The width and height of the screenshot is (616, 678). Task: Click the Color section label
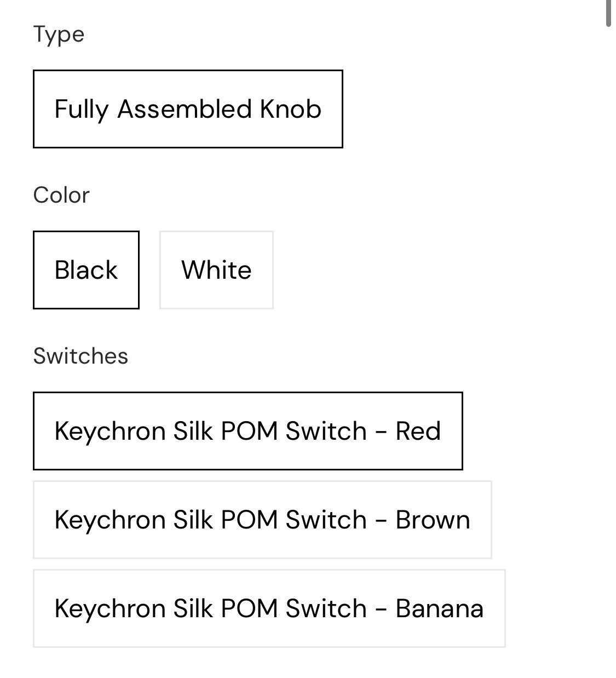(61, 195)
